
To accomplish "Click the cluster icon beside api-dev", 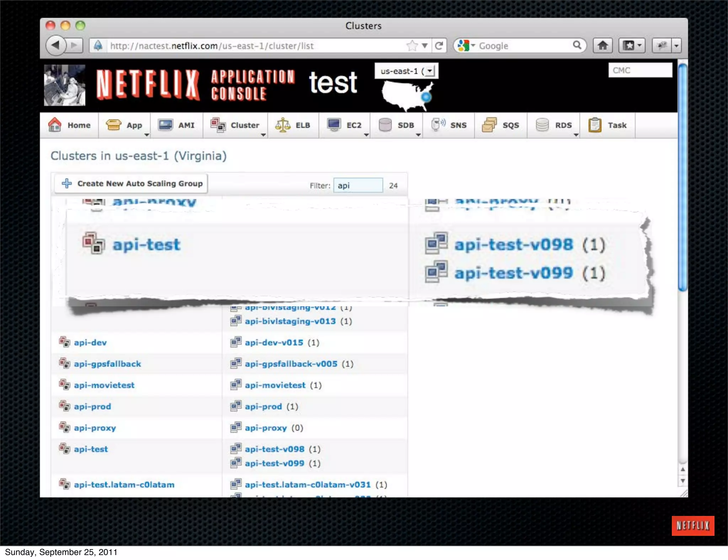I will click(x=64, y=342).
